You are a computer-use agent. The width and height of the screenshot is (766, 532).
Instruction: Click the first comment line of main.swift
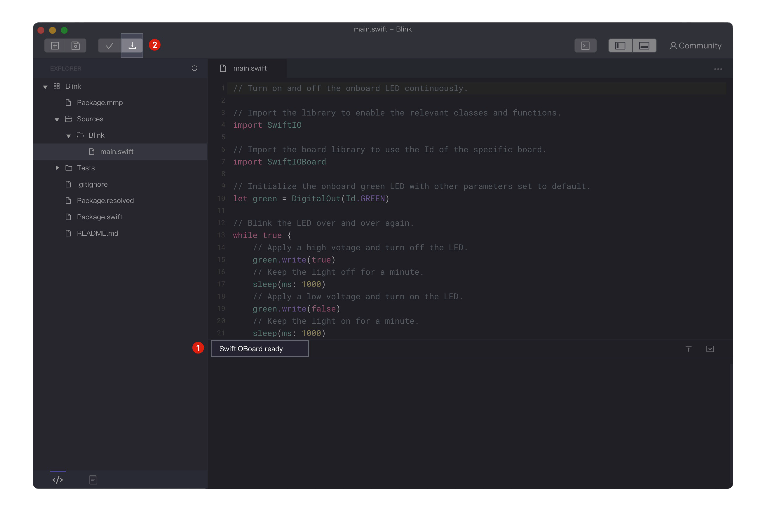point(350,88)
